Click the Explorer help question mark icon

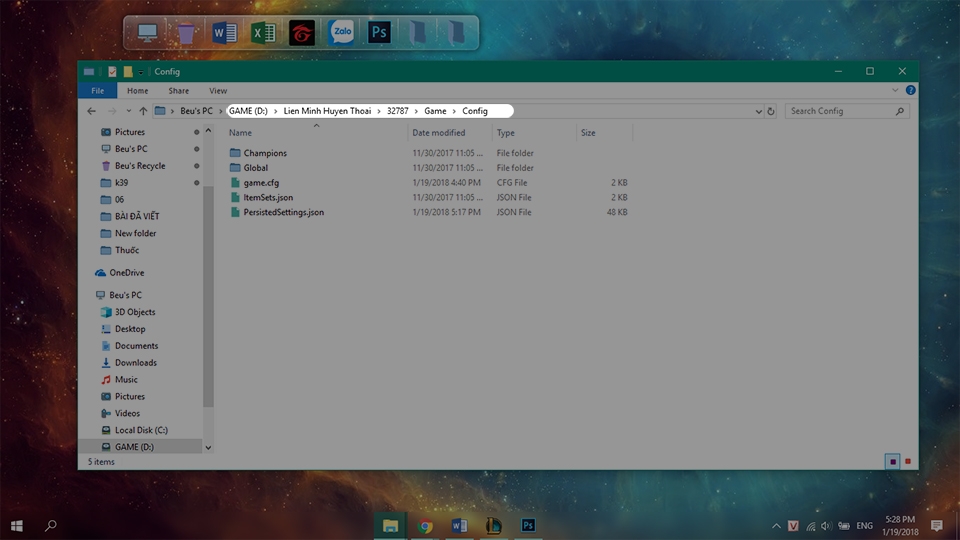[x=910, y=90]
